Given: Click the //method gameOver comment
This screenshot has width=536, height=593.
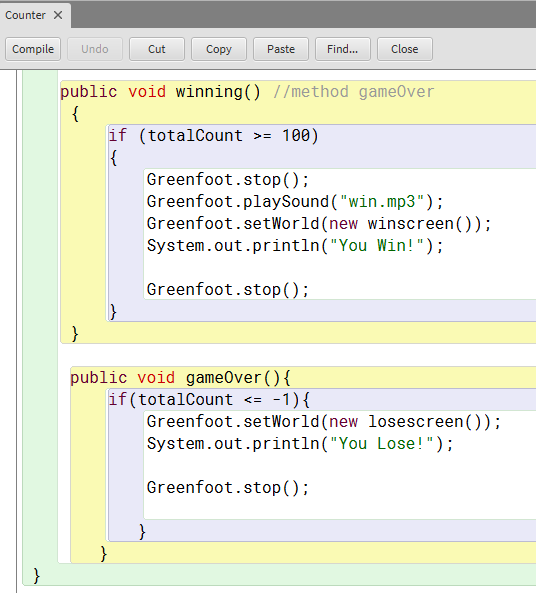Looking at the screenshot, I should point(354,92).
